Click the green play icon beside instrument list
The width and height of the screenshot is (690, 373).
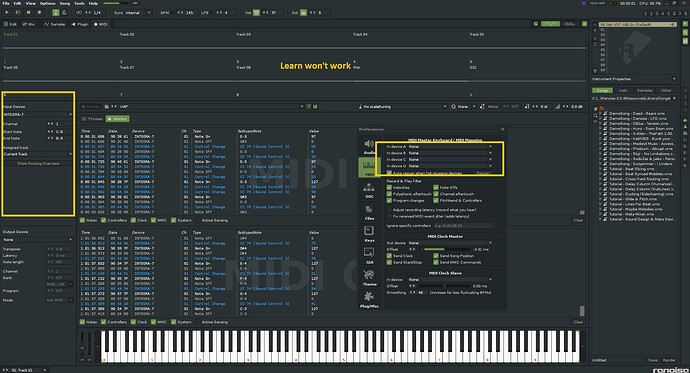click(x=685, y=25)
